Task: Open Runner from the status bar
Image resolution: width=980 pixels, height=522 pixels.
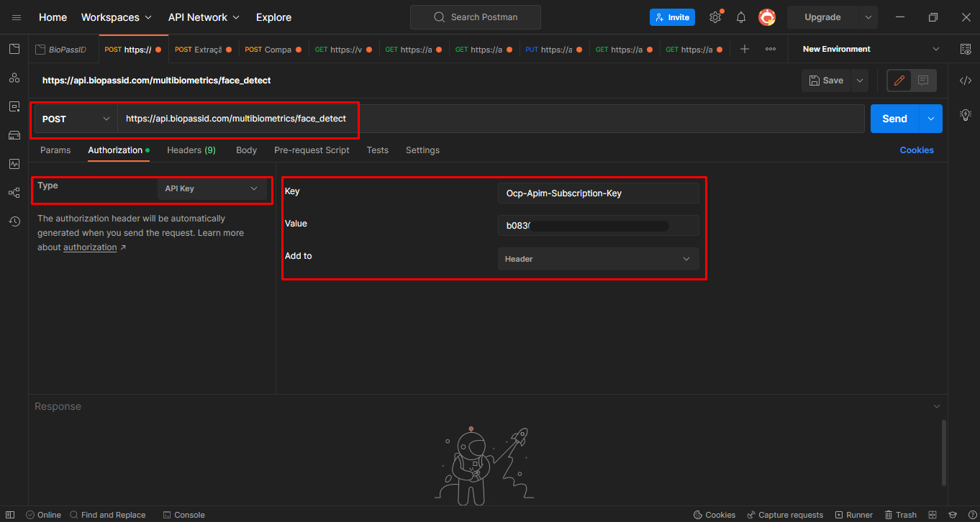Action: (853, 515)
